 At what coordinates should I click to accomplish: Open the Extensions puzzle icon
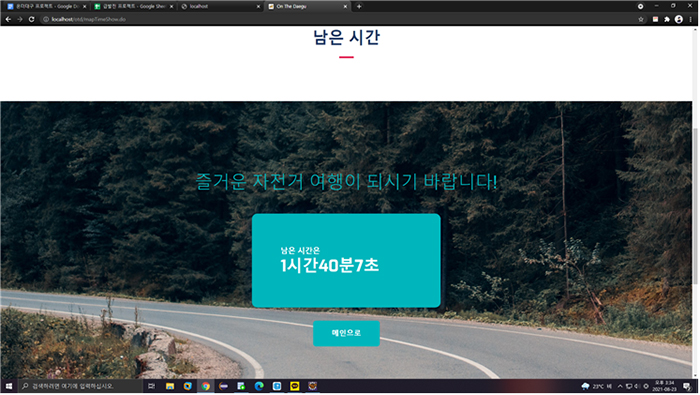pyautogui.click(x=667, y=19)
